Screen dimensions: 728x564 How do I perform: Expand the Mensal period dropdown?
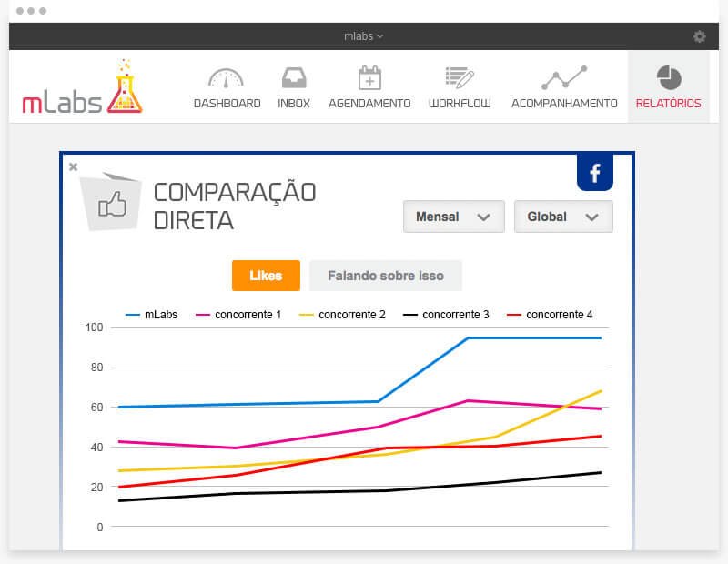453,217
